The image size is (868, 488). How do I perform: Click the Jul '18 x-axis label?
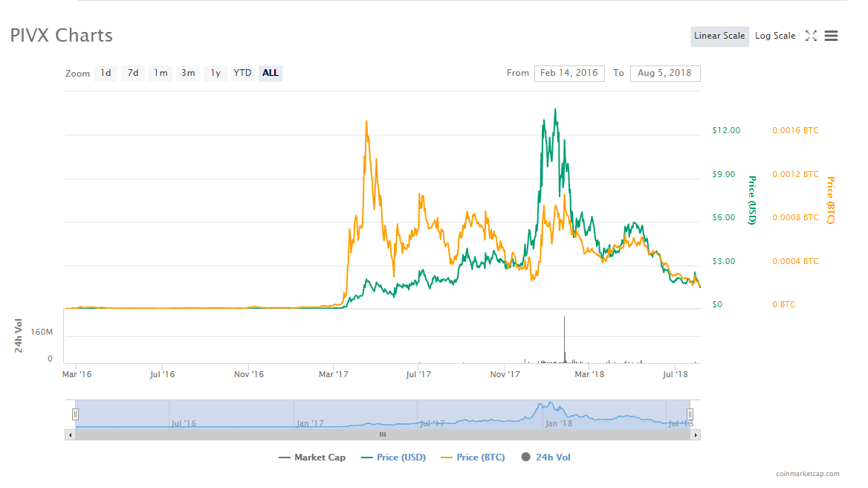[675, 374]
